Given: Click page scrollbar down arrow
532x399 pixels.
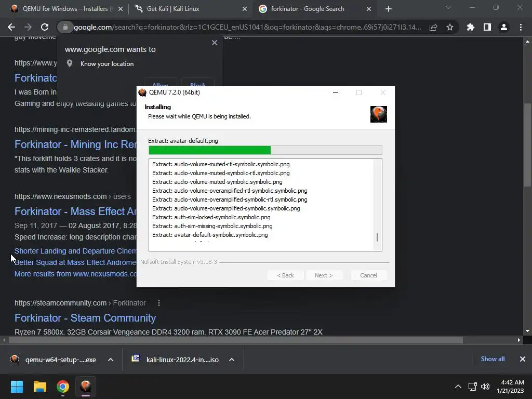Looking at the screenshot, I should tap(527, 331).
